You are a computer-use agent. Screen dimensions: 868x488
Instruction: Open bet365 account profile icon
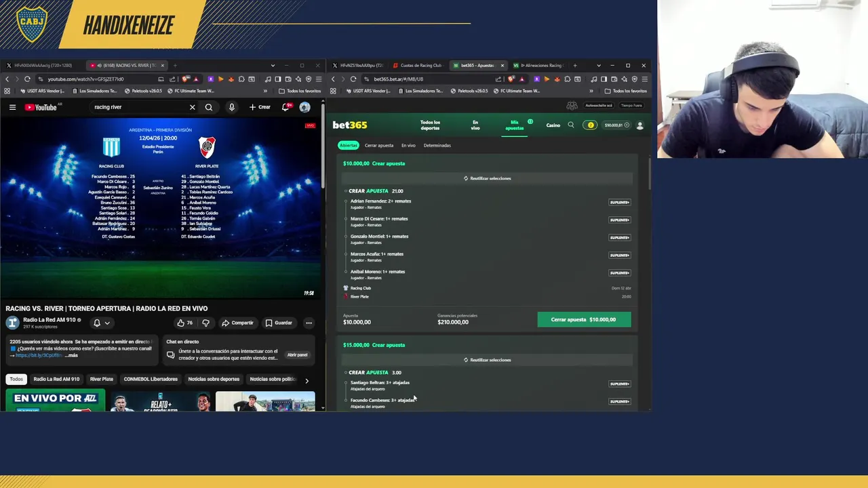point(639,125)
